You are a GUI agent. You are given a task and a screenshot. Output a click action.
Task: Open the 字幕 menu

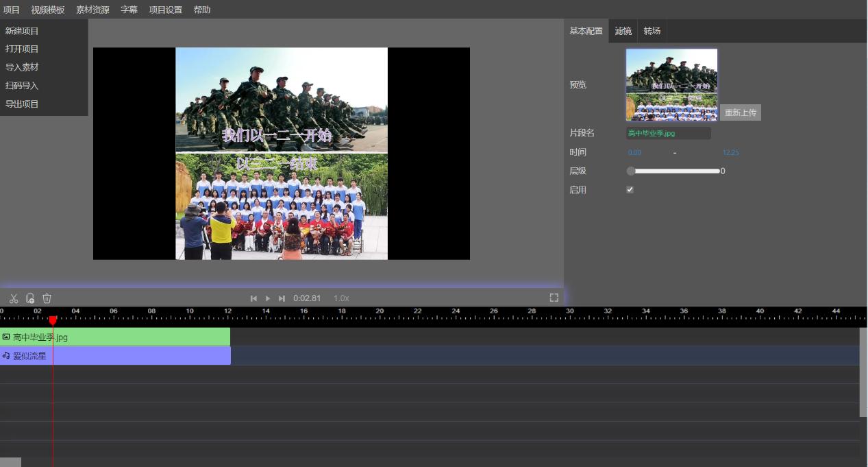[x=129, y=10]
